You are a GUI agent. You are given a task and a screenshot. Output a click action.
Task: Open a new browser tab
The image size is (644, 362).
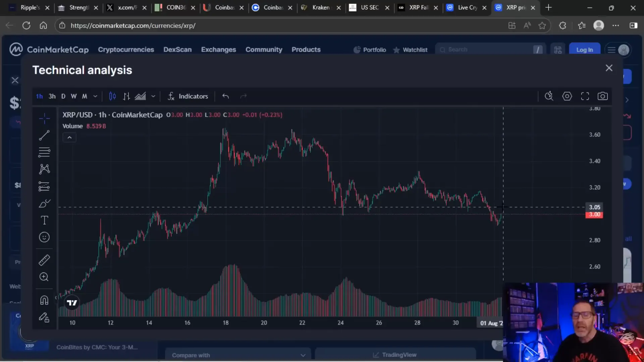549,7
